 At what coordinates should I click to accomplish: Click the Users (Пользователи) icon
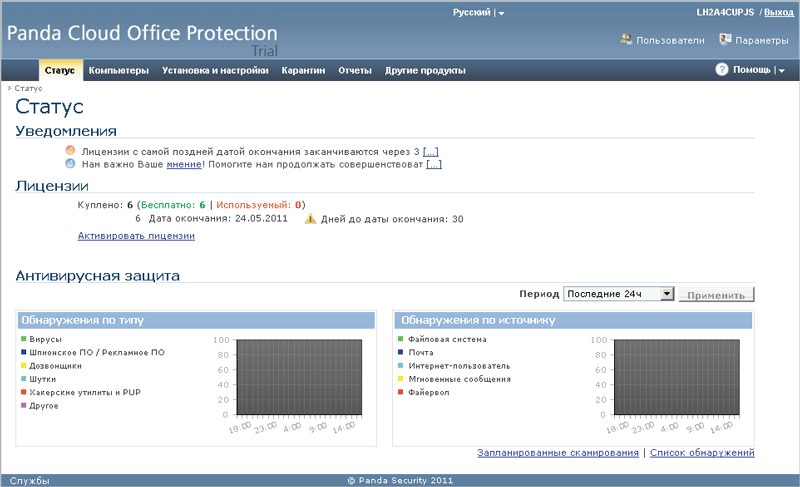click(x=626, y=39)
